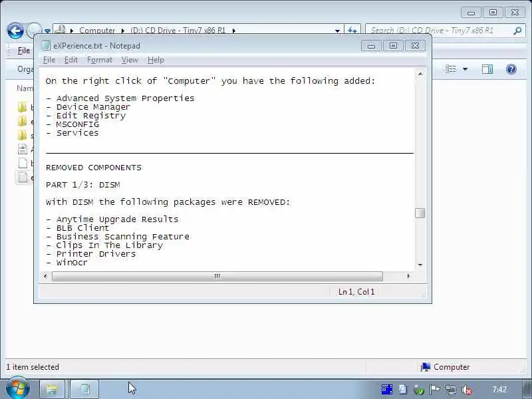Click the network tray icon
Image resolution: width=532 pixels, height=399 pixels.
(x=451, y=390)
